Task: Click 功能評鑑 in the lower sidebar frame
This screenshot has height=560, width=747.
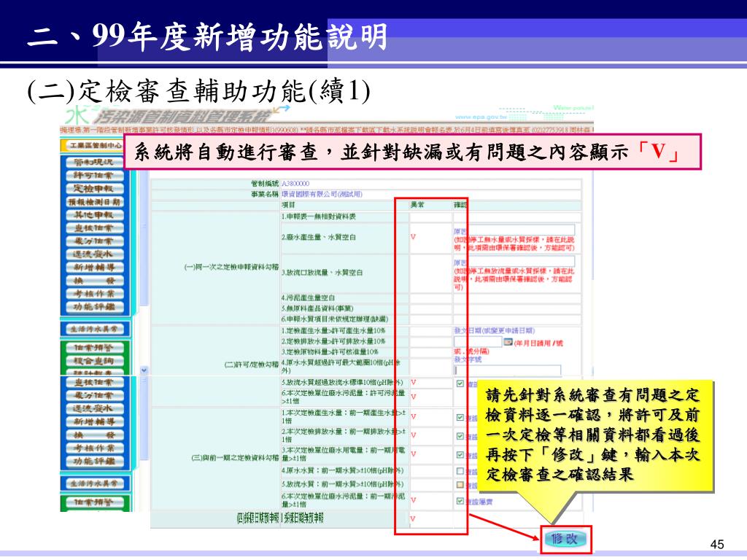Action: (94, 461)
